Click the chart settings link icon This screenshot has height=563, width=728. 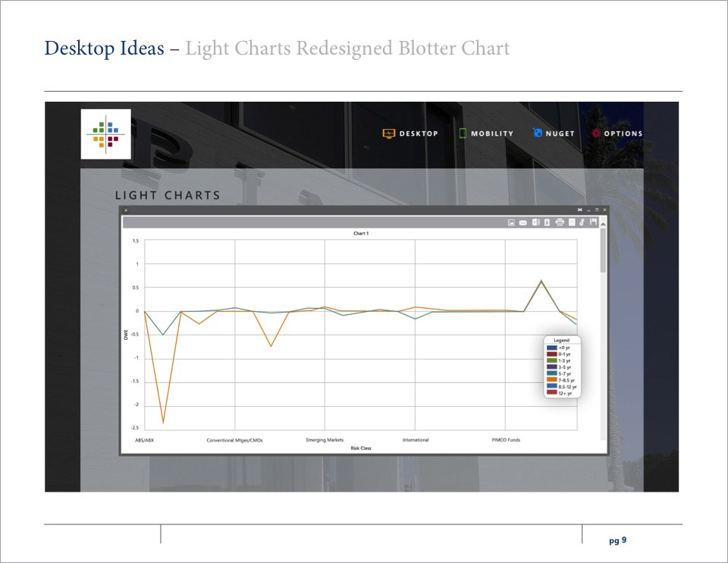pos(582,222)
